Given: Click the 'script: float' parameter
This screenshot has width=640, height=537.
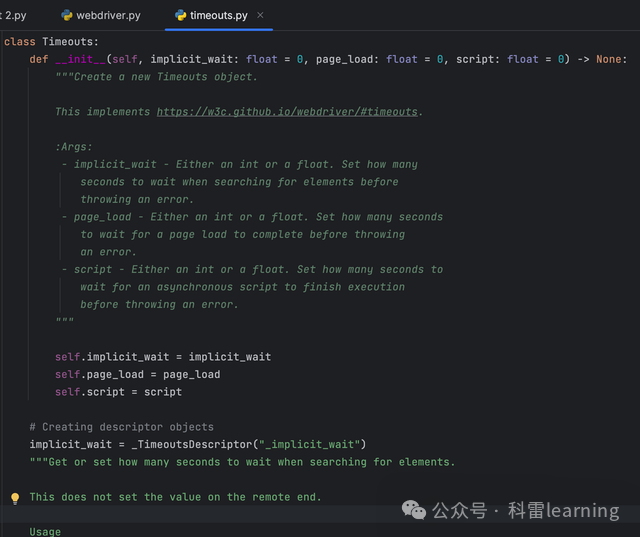Looking at the screenshot, I should coord(497,60).
